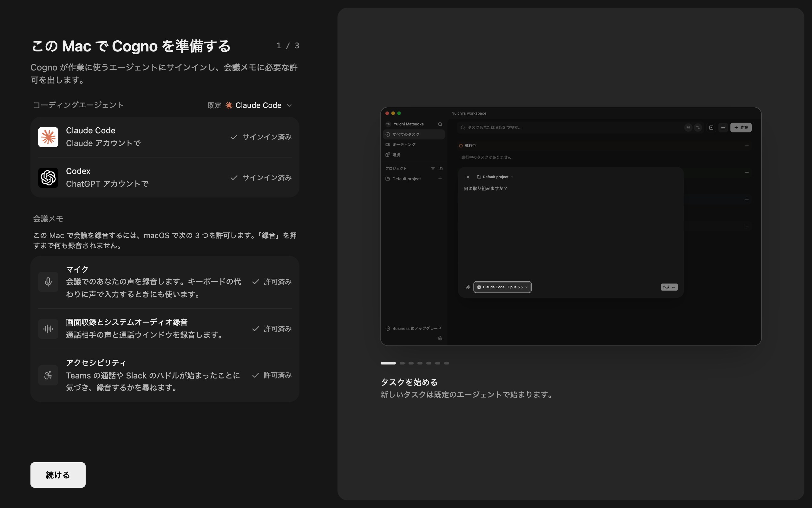Click the new project folder icon in preview
The width and height of the screenshot is (812, 508).
coord(441,169)
